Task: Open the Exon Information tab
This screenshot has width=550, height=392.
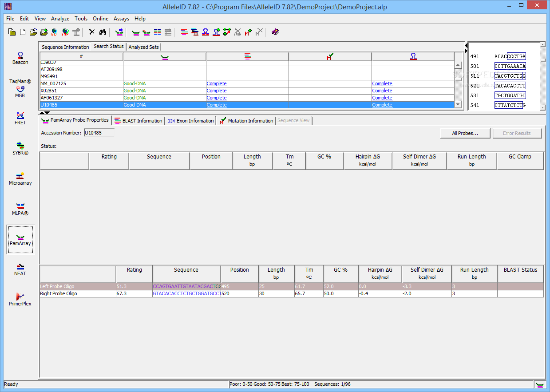Action: (x=190, y=121)
